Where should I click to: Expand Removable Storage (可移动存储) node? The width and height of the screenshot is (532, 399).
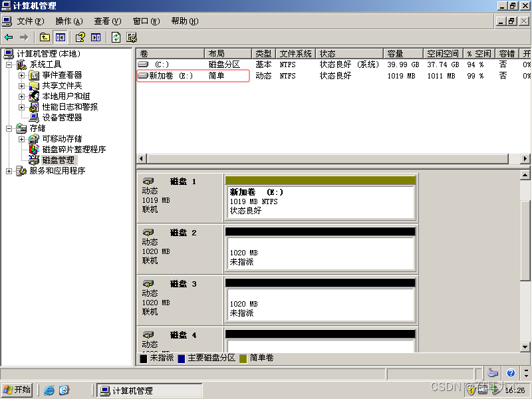pos(22,139)
